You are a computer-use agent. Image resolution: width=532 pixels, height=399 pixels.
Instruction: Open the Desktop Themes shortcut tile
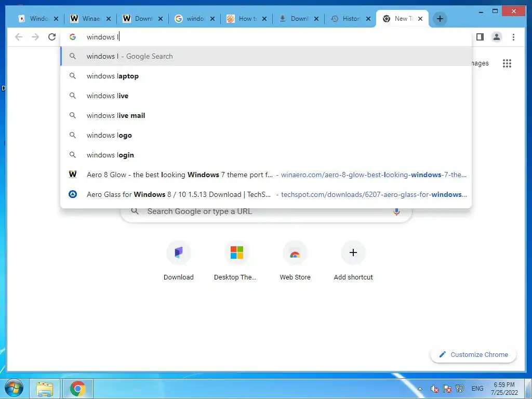tap(236, 261)
